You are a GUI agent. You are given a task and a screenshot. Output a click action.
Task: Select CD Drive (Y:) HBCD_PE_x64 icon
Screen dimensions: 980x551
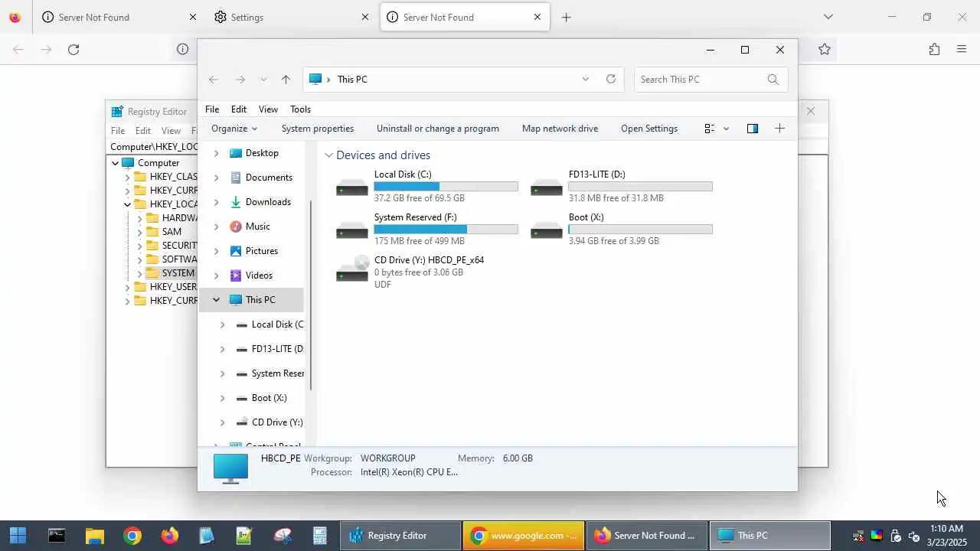tap(352, 269)
